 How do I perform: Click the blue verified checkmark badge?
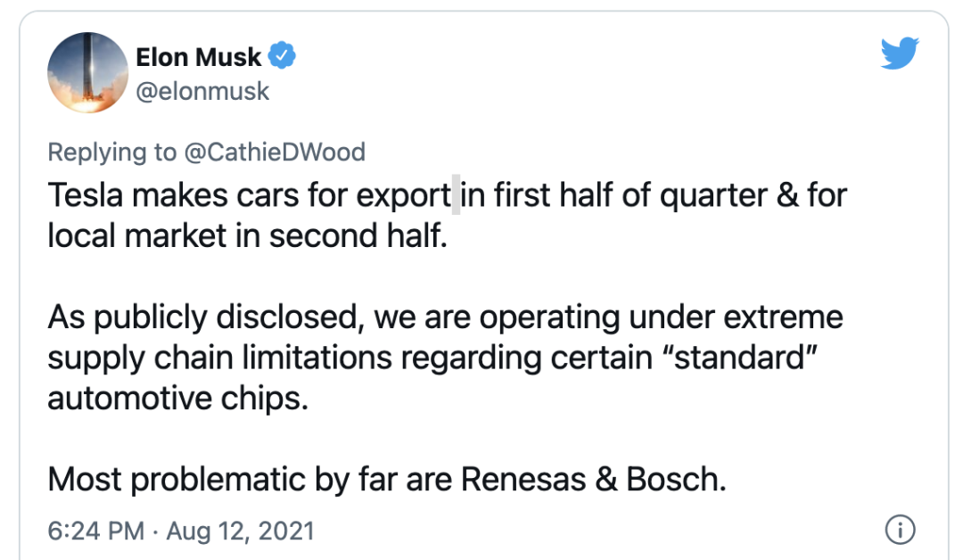pyautogui.click(x=283, y=57)
